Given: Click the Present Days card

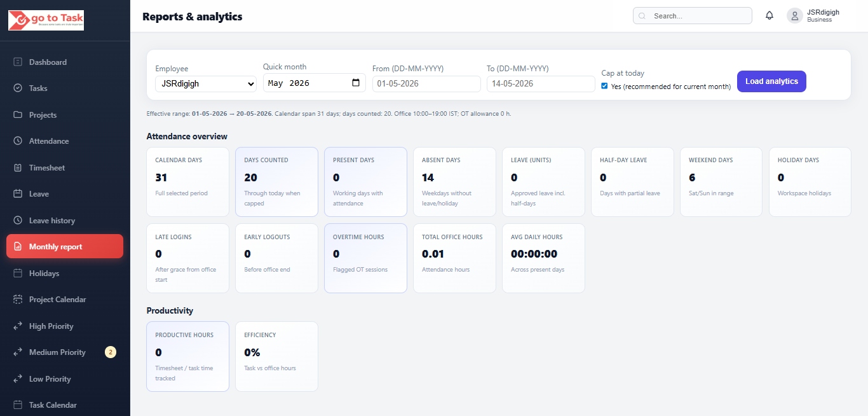Looking at the screenshot, I should pyautogui.click(x=365, y=182).
